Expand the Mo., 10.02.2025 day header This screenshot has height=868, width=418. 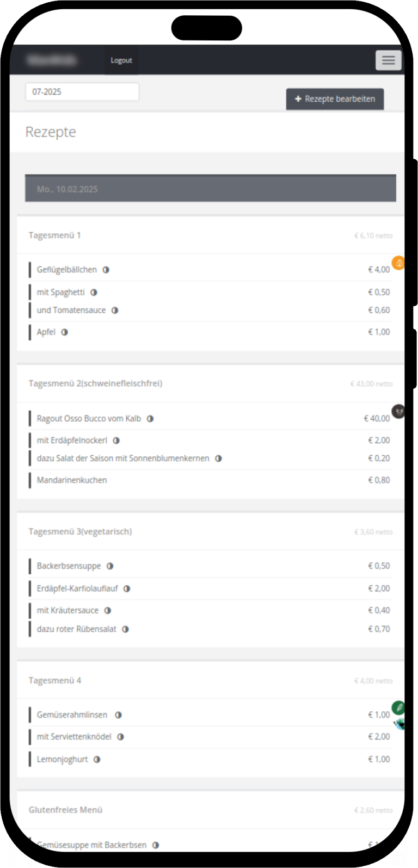coord(210,188)
